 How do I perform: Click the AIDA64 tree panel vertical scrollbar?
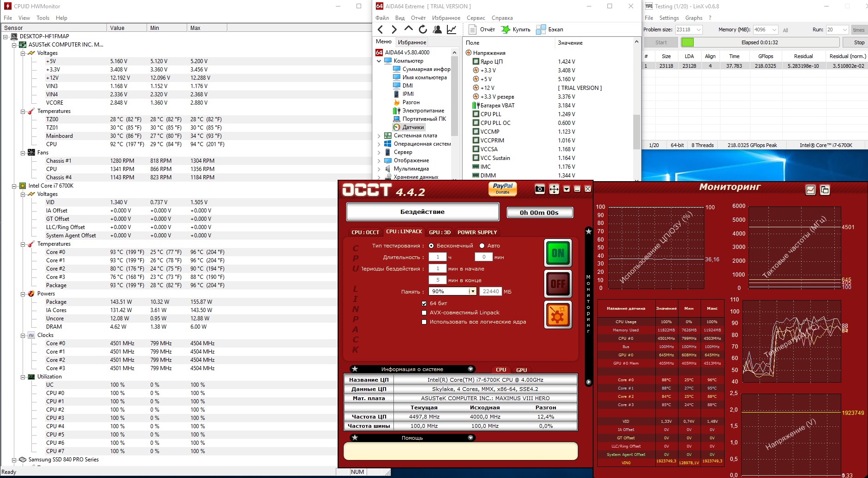pyautogui.click(x=454, y=114)
